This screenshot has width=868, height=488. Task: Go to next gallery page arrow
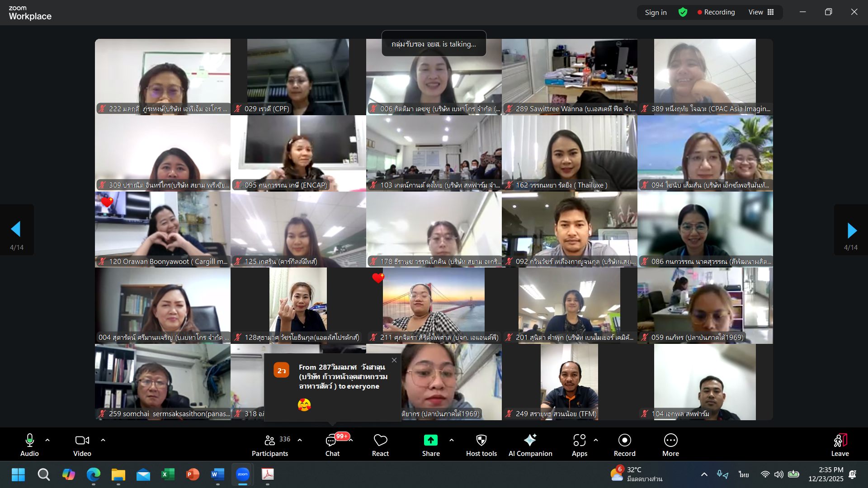(851, 230)
